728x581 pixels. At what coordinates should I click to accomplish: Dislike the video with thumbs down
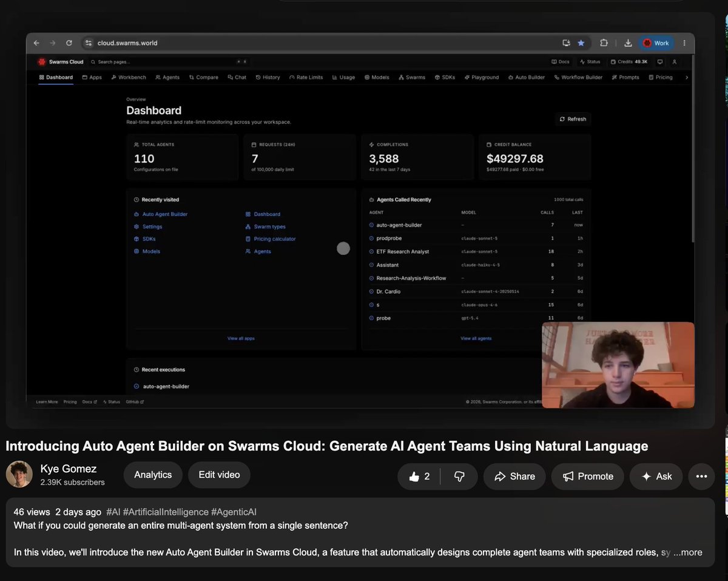tap(459, 477)
